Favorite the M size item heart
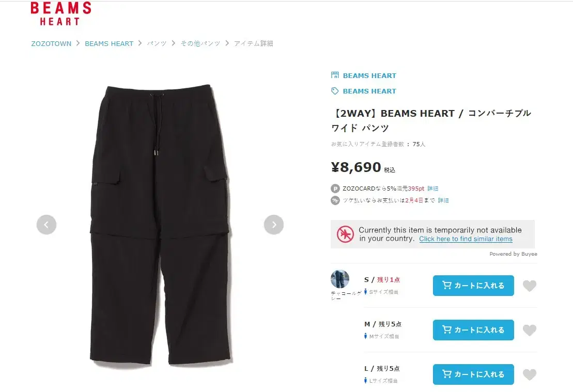Screen dimensions: 573x392 [529, 330]
